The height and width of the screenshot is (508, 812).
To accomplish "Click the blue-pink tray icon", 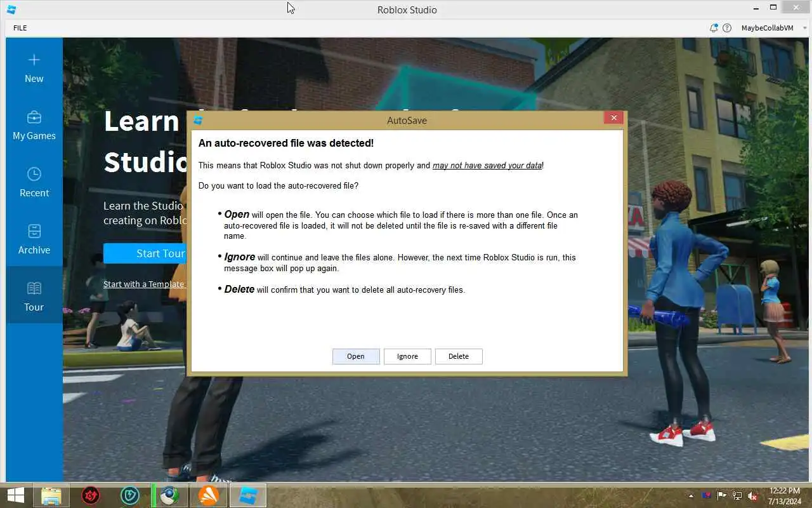I will (x=707, y=495).
